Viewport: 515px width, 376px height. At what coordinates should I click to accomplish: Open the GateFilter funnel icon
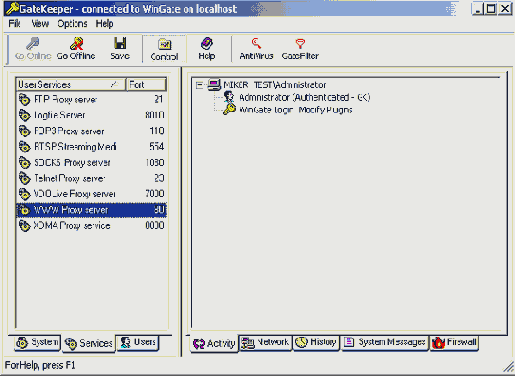pyautogui.click(x=300, y=44)
